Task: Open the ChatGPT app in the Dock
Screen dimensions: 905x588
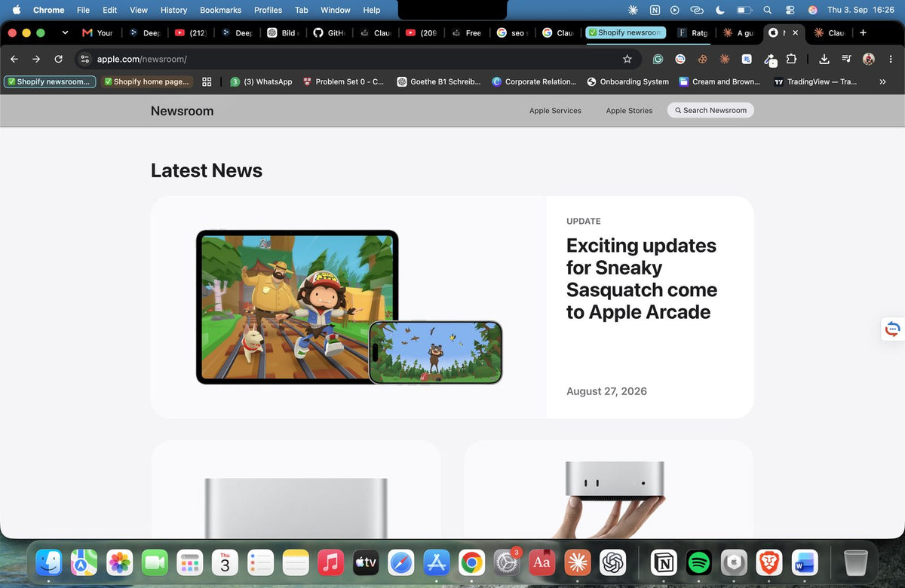Action: point(613,562)
